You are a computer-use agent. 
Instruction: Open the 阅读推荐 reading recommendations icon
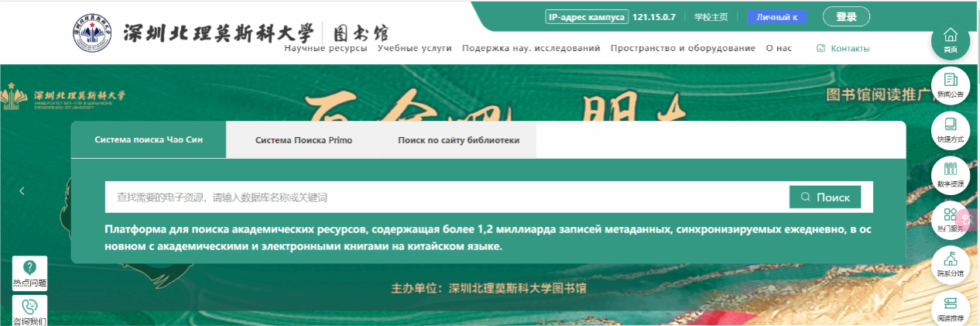pyautogui.click(x=950, y=307)
